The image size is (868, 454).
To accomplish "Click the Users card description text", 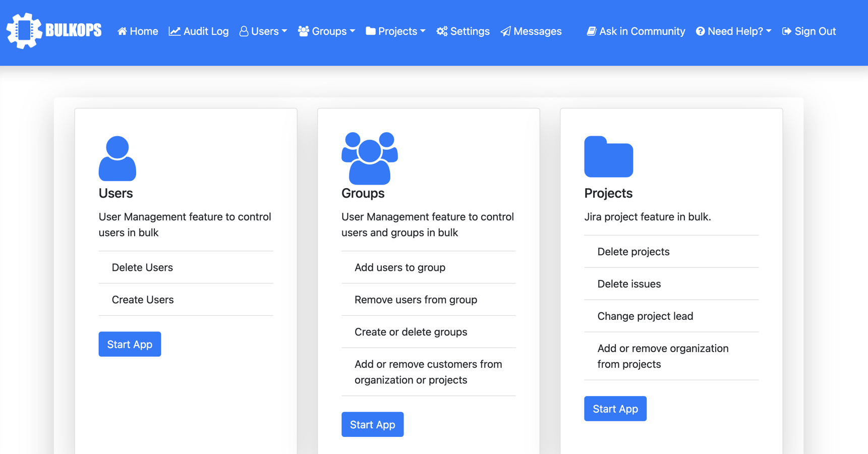I will (185, 224).
